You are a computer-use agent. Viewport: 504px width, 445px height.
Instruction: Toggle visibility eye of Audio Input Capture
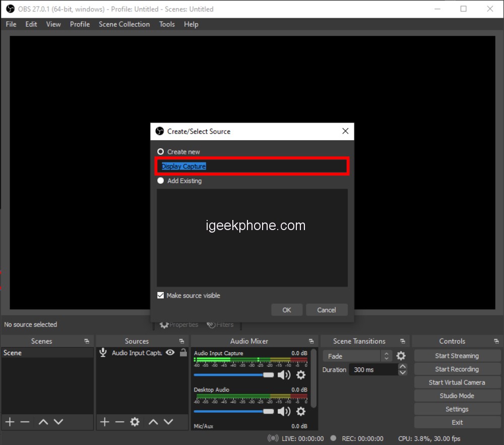[x=170, y=353]
